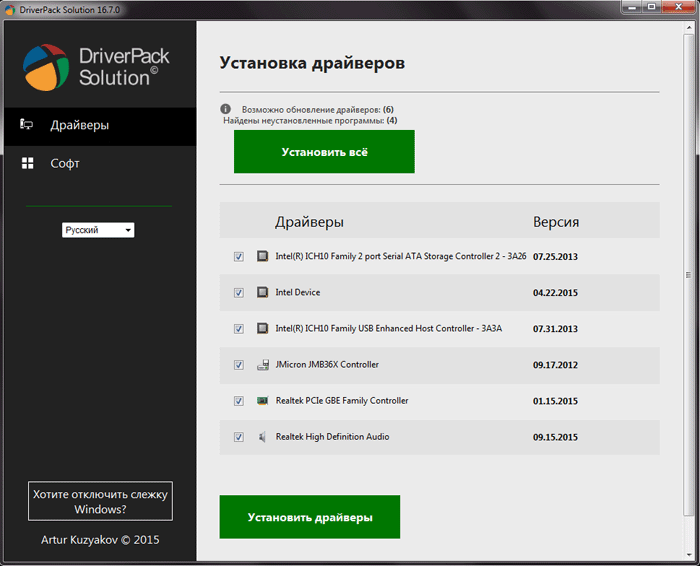This screenshot has width=700, height=566.
Task: Click Realtek High Definition Audio speaker icon
Action: 262,437
